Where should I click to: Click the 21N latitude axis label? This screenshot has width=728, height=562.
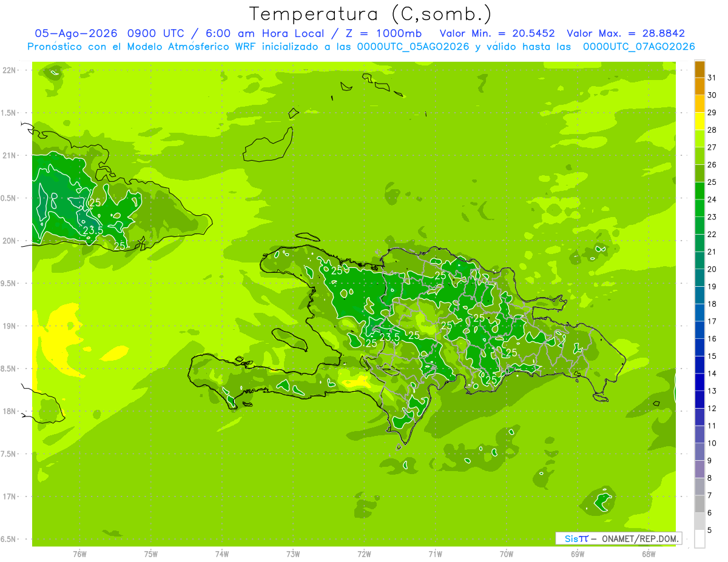10,156
